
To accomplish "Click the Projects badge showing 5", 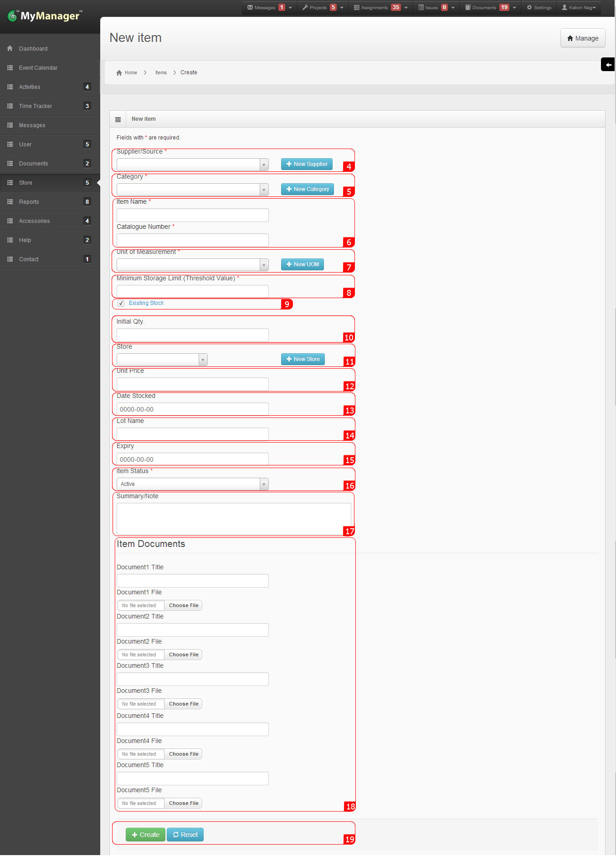I will pos(333,7).
